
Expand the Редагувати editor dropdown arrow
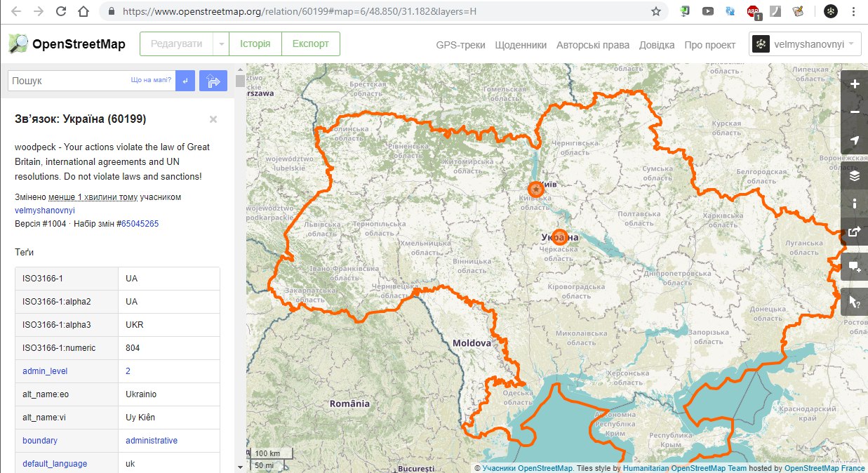tap(221, 44)
